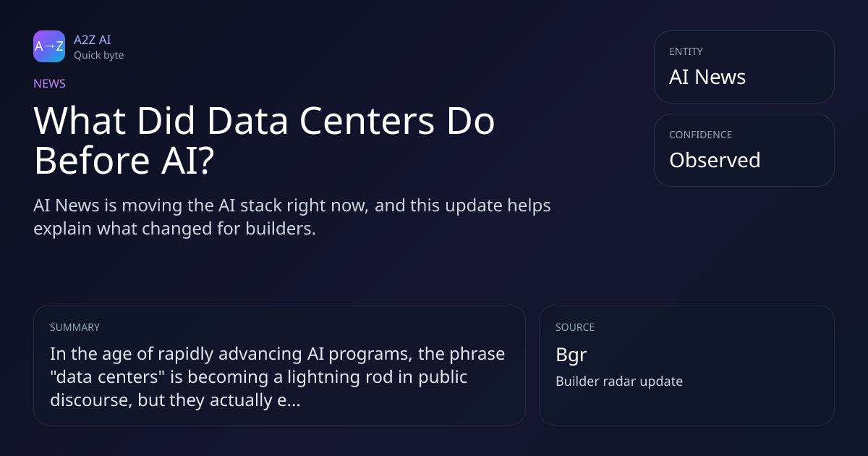Open the SOURCE card panel
The width and height of the screenshot is (868, 456).
(686, 365)
